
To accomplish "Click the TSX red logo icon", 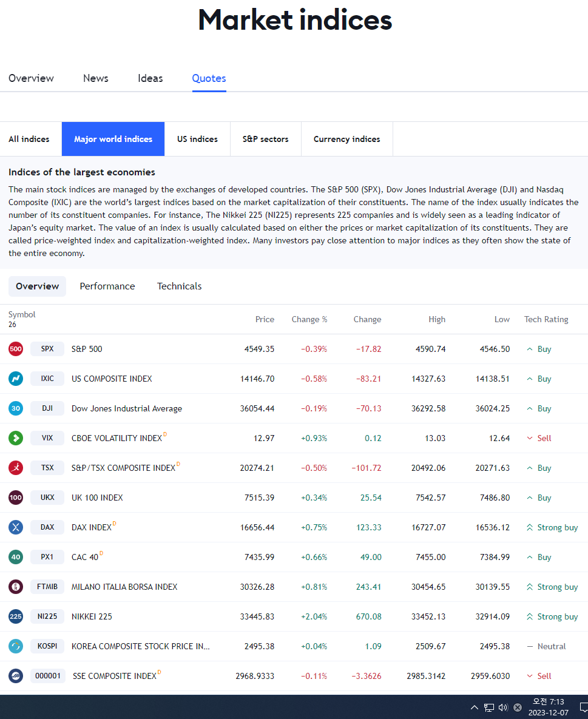I will [x=16, y=468].
